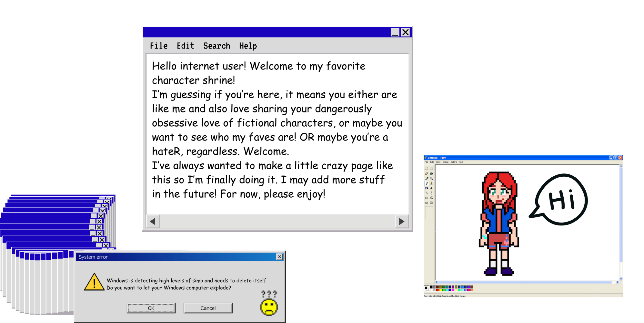Click the confused yellow smiley face

pyautogui.click(x=269, y=307)
